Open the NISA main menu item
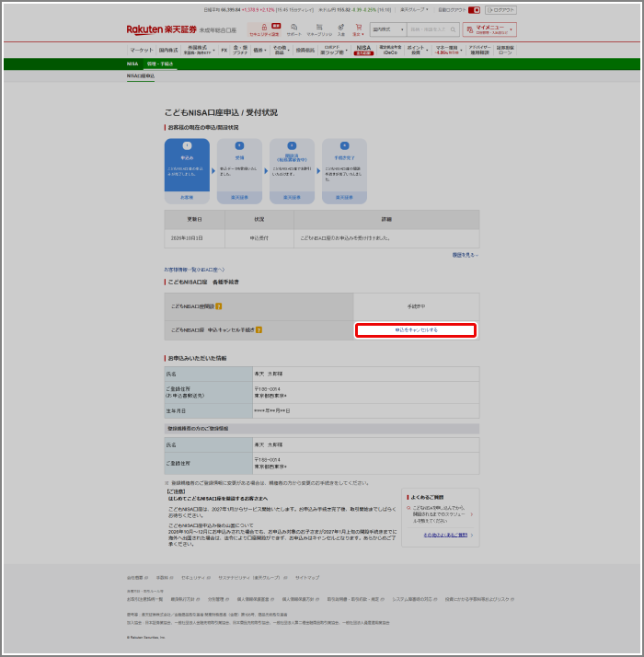Image resolution: width=644 pixels, height=657 pixels. pyautogui.click(x=363, y=50)
